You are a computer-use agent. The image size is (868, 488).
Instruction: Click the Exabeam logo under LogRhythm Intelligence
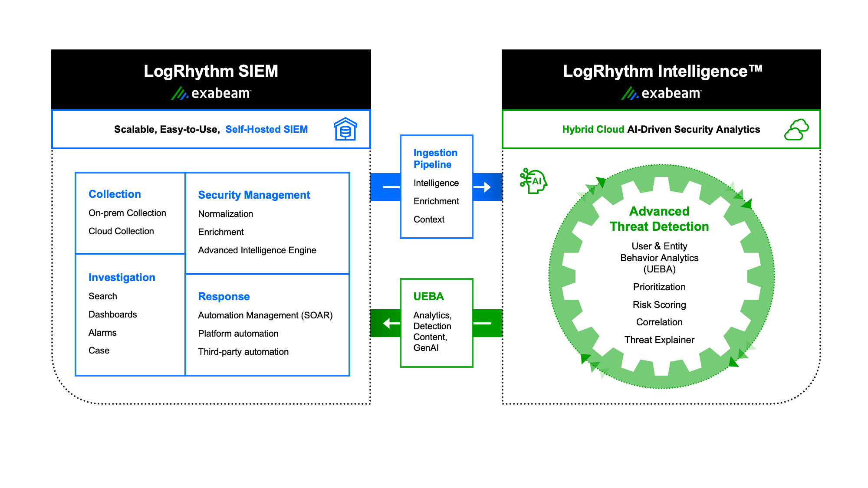(661, 93)
